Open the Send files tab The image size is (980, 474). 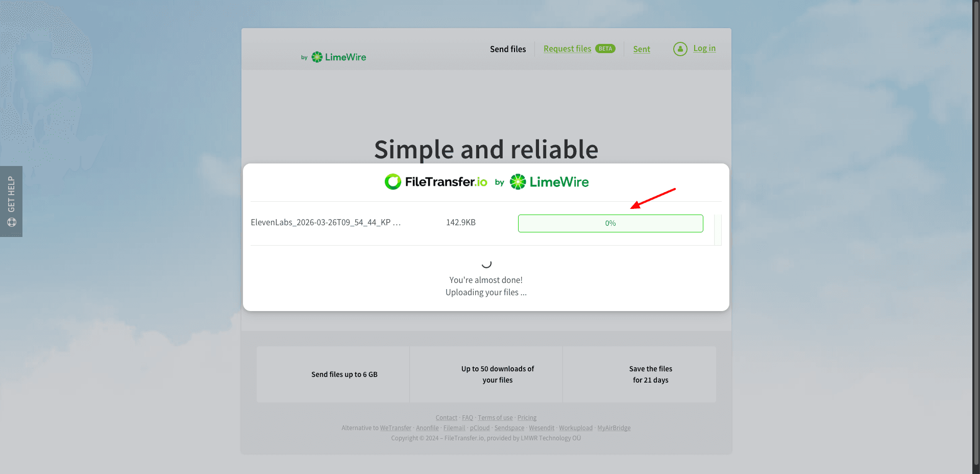[x=508, y=49]
